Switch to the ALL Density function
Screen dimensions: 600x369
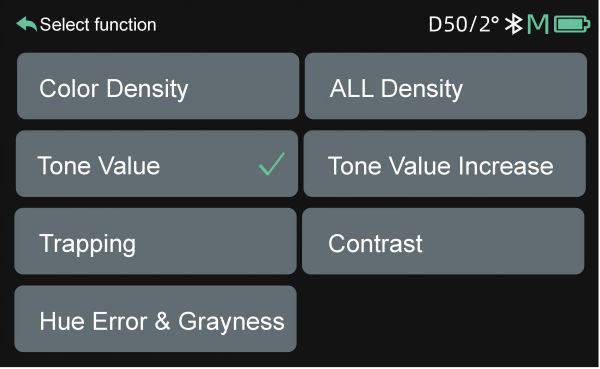[446, 86]
